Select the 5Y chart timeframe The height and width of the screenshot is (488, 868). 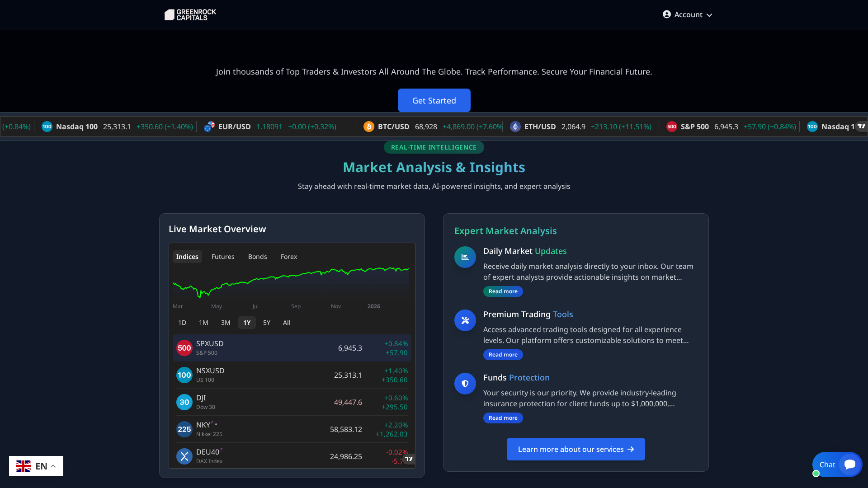point(266,323)
